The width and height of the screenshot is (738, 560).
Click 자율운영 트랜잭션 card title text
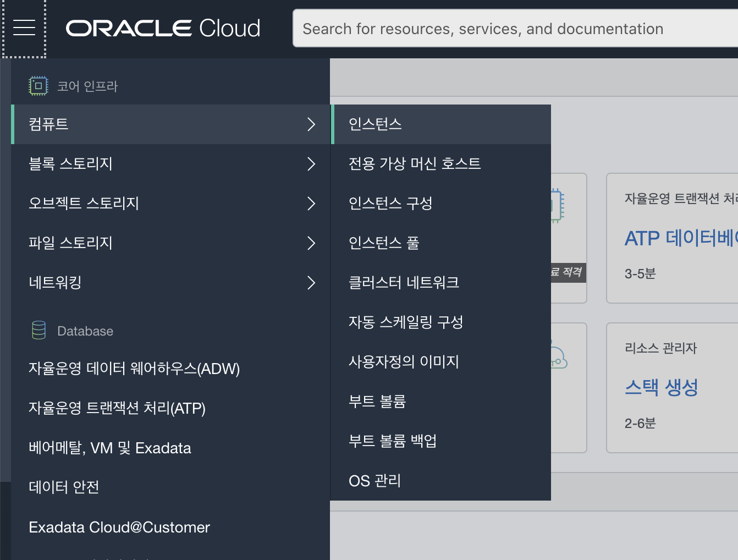pos(681,199)
